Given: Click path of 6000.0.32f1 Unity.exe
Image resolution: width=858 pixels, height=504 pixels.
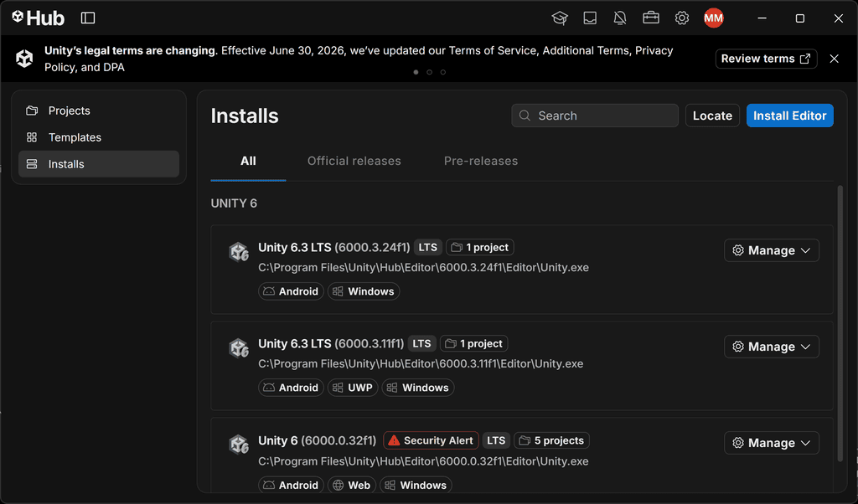Looking at the screenshot, I should [x=423, y=460].
